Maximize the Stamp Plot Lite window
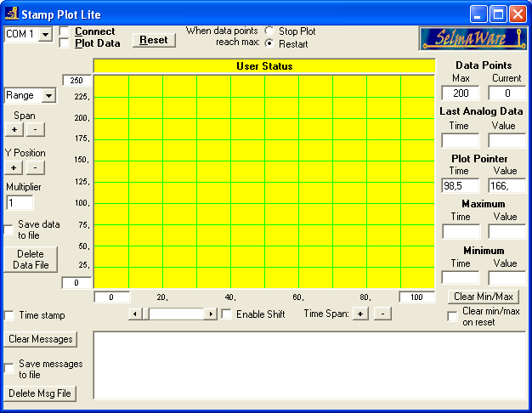 (498, 14)
